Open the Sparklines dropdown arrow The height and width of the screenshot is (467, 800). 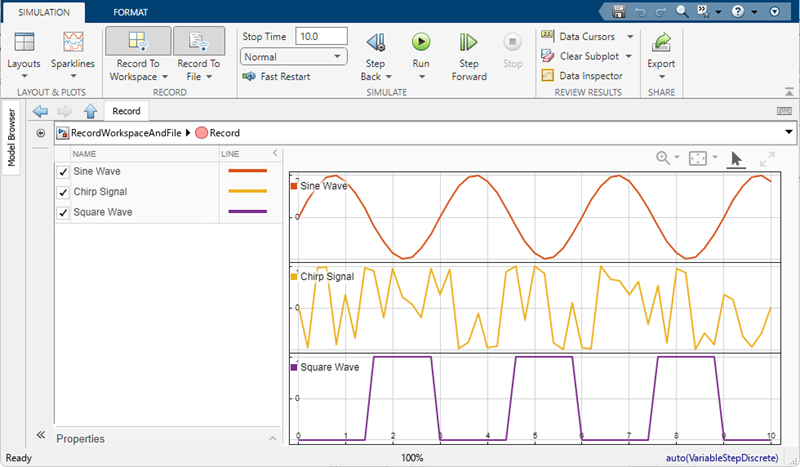click(73, 77)
